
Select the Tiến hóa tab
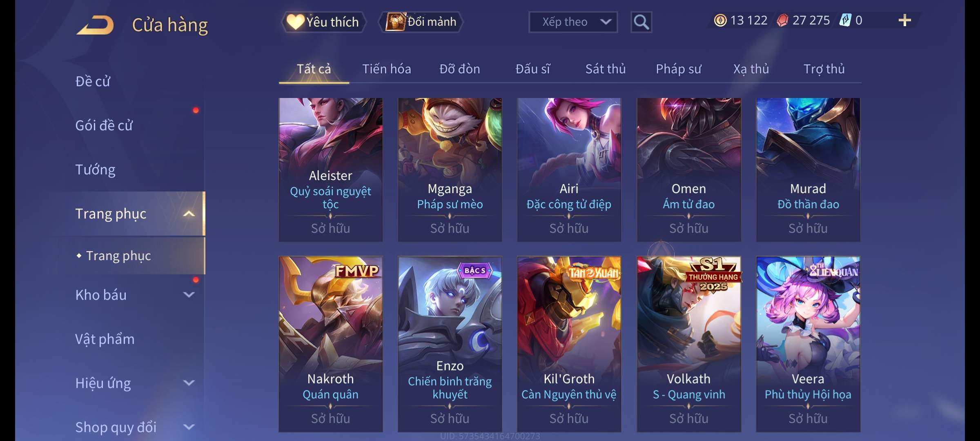tap(387, 69)
